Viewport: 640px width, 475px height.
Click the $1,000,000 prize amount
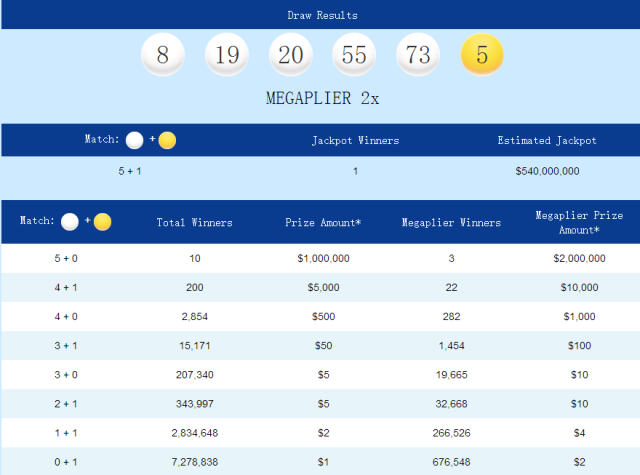coord(323,258)
